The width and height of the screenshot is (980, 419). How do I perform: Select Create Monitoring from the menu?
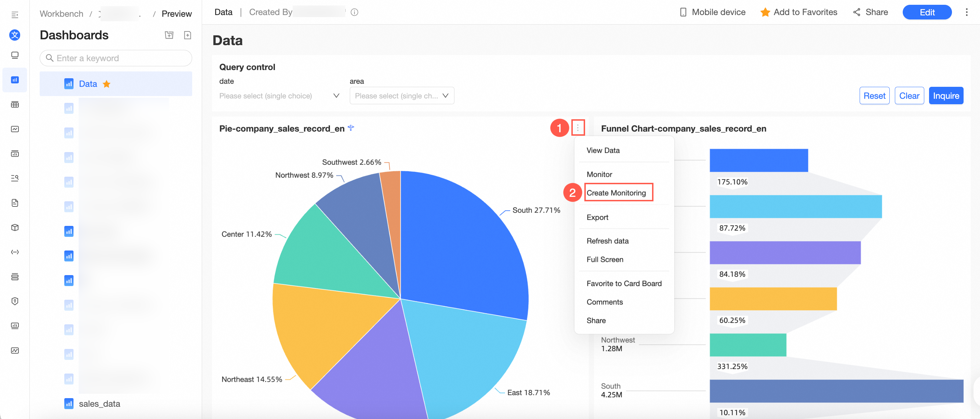click(x=616, y=193)
